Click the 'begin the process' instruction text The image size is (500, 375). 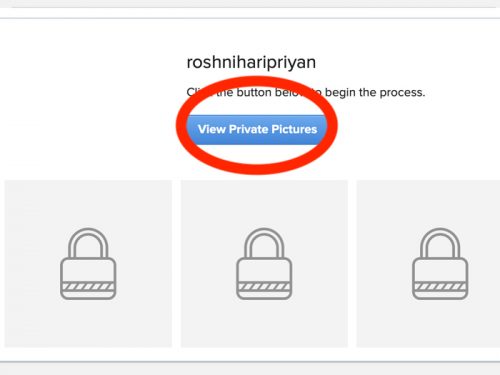[x=375, y=92]
